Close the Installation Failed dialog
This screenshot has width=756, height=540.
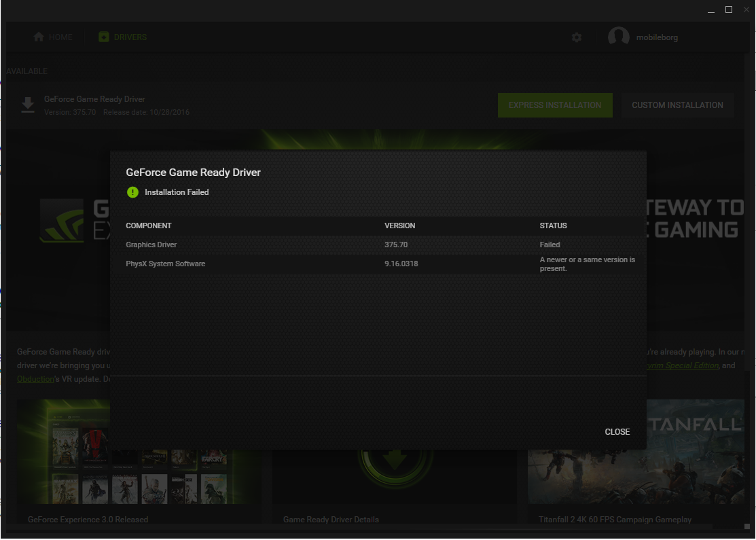pyautogui.click(x=617, y=432)
